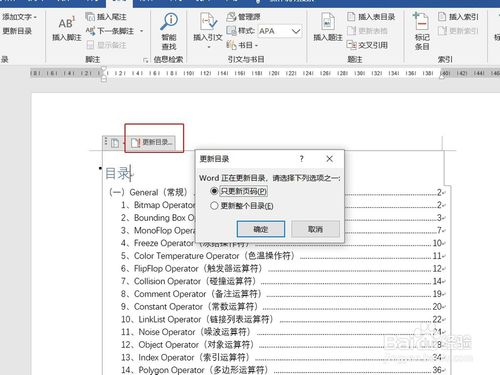Click page number 19 of Comment Operator entry

[x=437, y=294]
